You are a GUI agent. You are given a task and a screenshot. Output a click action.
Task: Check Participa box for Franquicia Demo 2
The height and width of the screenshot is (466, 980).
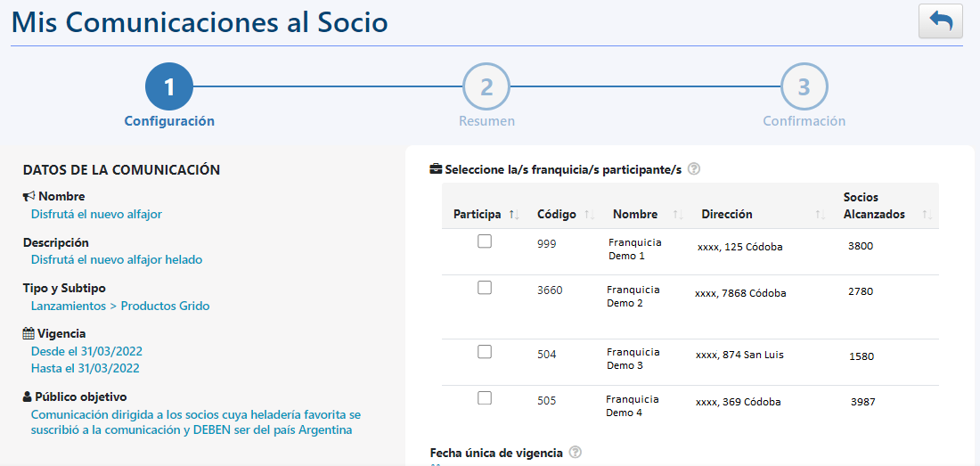coord(485,288)
